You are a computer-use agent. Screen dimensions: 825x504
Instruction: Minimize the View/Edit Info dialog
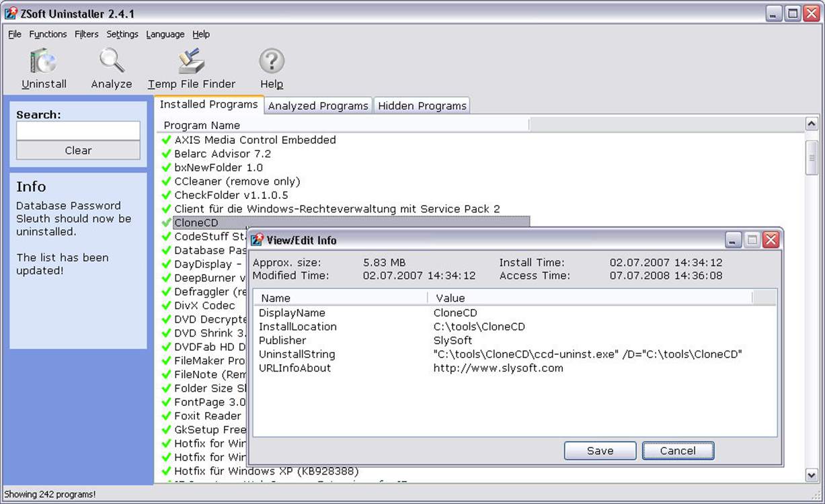(x=734, y=240)
